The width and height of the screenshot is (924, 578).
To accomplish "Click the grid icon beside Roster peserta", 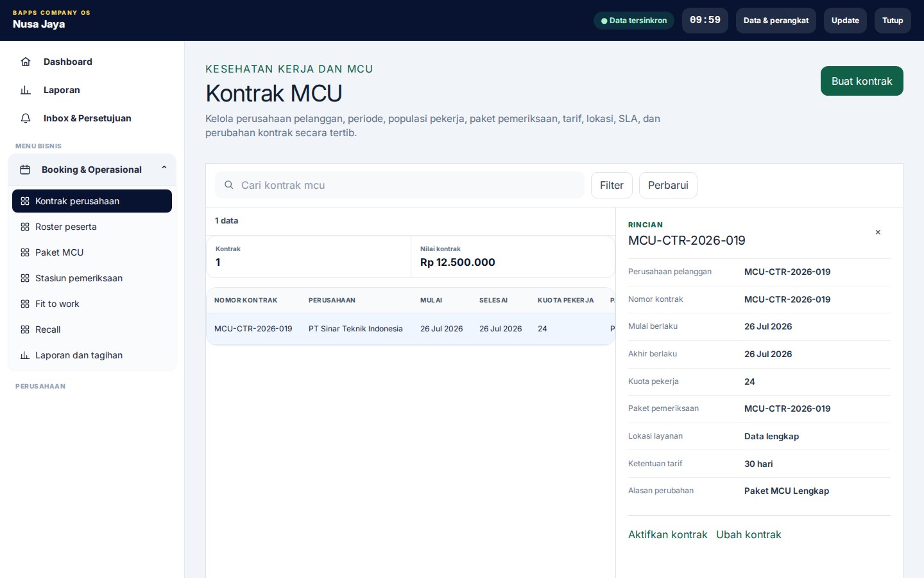I will pyautogui.click(x=25, y=227).
